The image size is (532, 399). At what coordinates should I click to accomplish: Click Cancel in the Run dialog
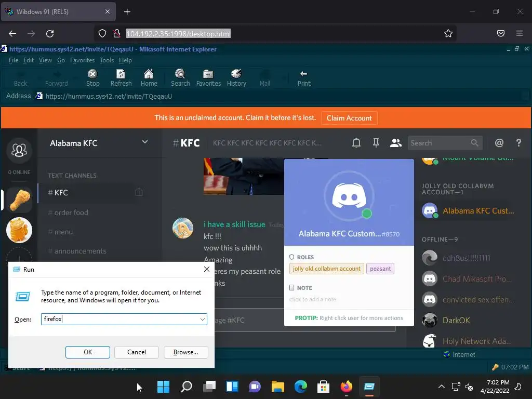[x=137, y=352]
